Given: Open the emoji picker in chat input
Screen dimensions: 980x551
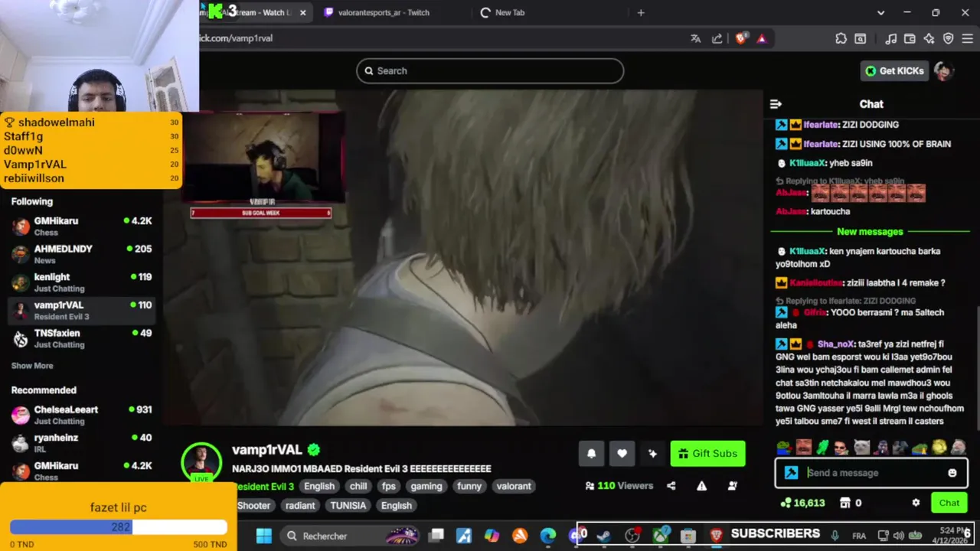Looking at the screenshot, I should pyautogui.click(x=952, y=473).
